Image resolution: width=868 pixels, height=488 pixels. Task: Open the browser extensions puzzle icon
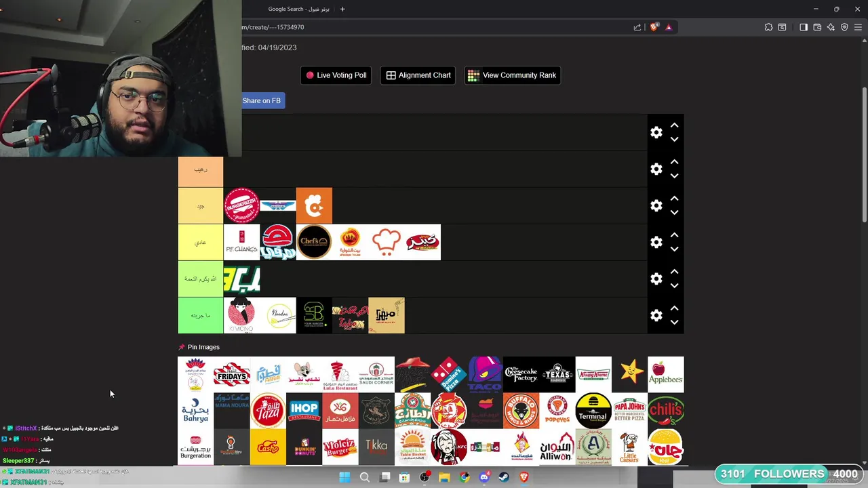point(768,27)
